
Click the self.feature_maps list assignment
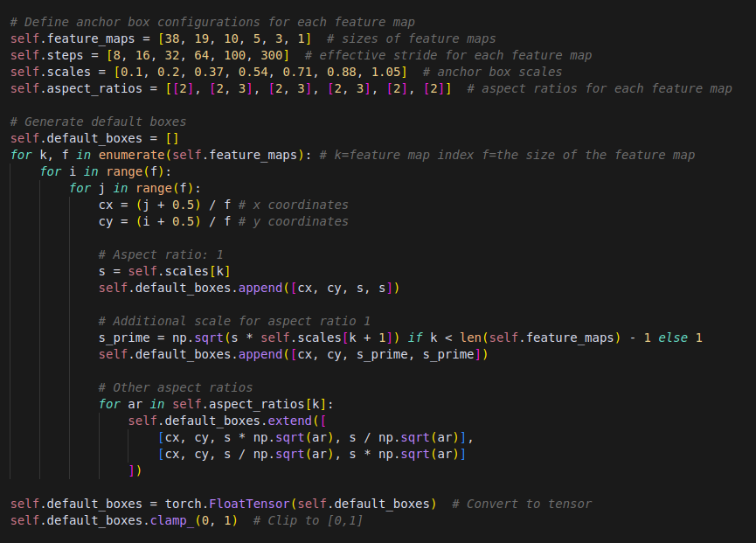coord(161,38)
